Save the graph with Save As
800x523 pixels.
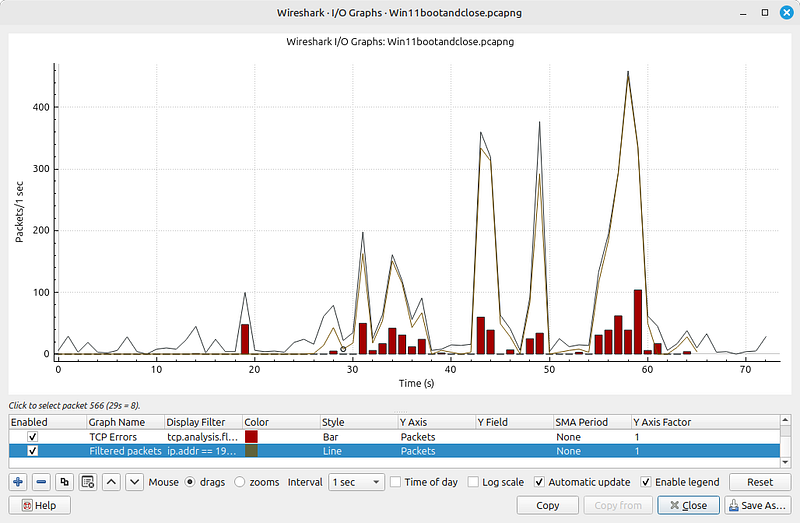click(x=758, y=506)
